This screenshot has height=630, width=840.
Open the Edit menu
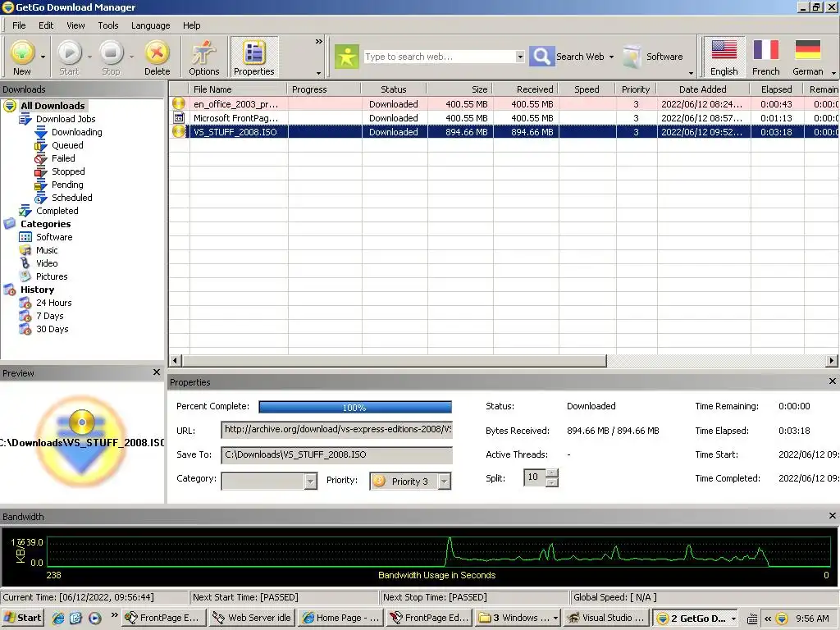pyautogui.click(x=46, y=25)
